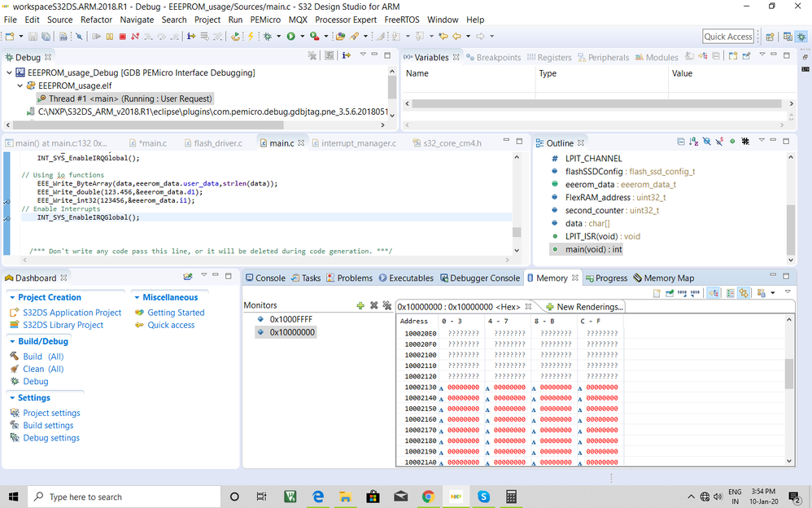Screen dimensions: 812x508
Task: Open the Processor Expert menu
Action: [346, 20]
